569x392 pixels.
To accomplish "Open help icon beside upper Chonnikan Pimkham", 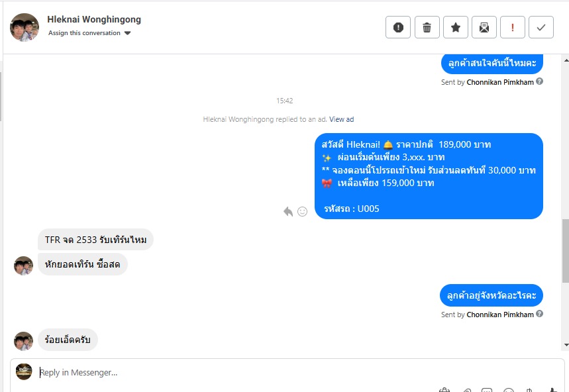I will click(x=540, y=81).
